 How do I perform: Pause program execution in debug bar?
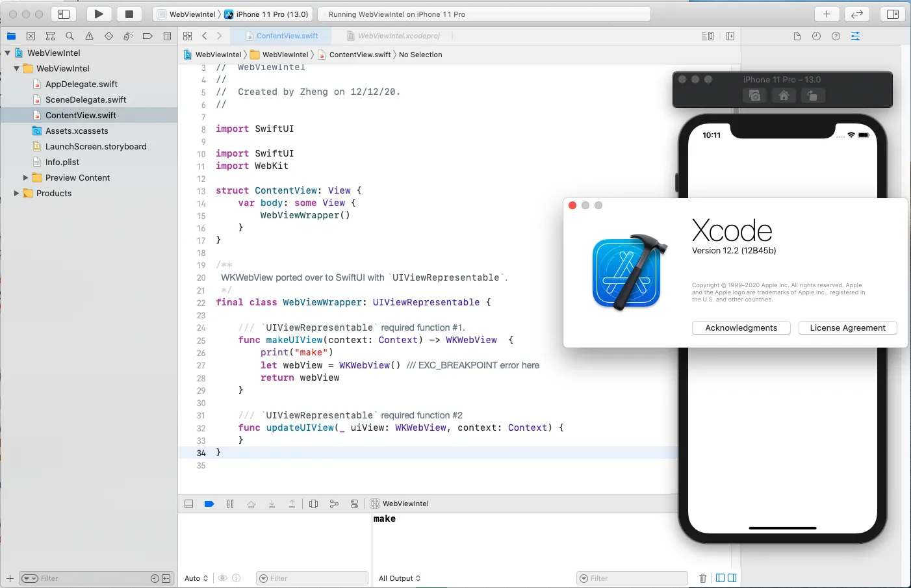[x=230, y=504]
